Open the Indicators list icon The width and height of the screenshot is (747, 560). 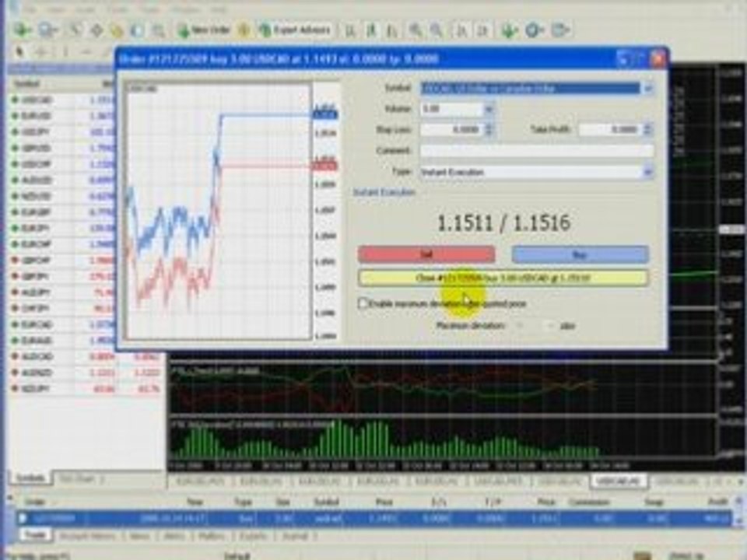click(x=509, y=30)
